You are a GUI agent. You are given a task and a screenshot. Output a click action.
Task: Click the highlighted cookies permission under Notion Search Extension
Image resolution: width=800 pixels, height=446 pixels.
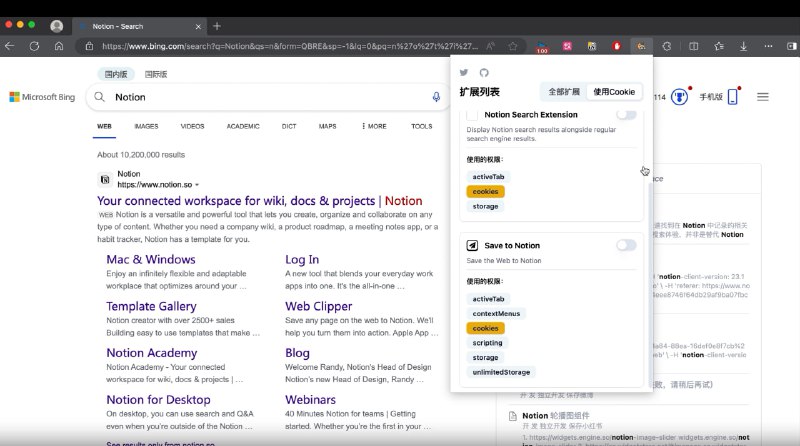point(485,191)
